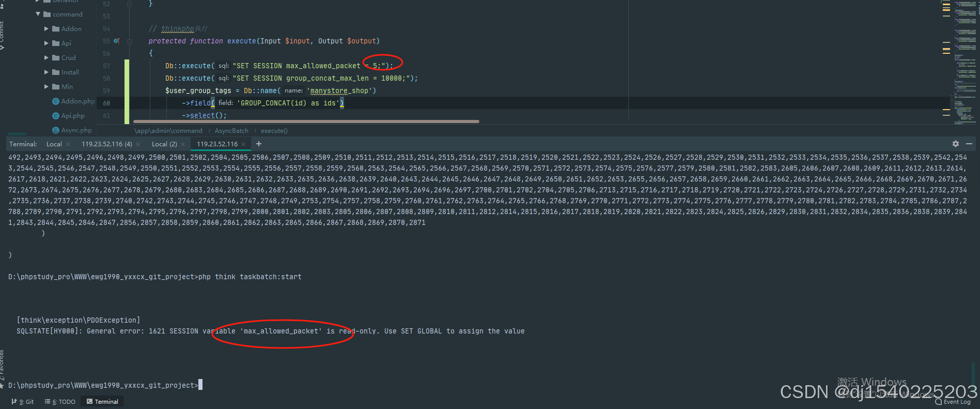Toggle the Terminal tool window button
This screenshot has height=409, width=980.
point(102,402)
